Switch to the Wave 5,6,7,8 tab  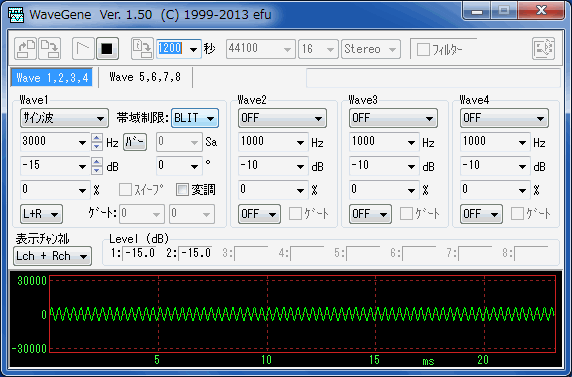pos(145,77)
